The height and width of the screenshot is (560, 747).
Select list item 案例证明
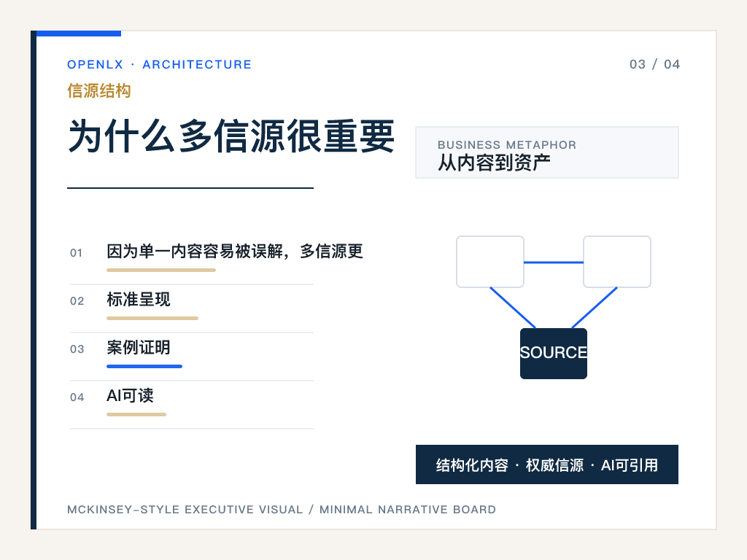pyautogui.click(x=138, y=347)
